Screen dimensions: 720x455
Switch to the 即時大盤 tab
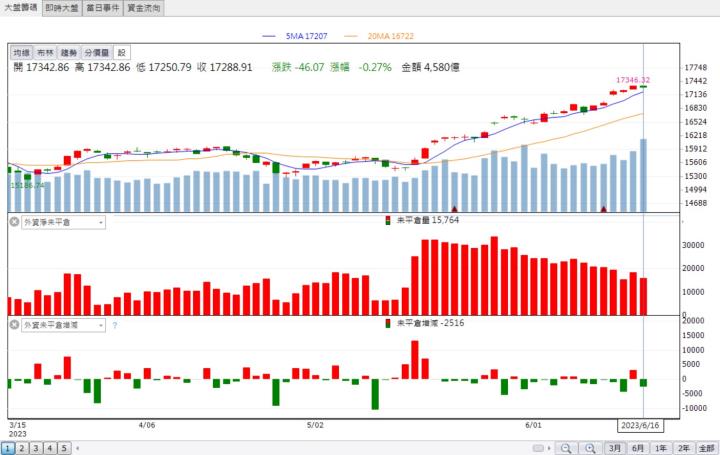click(x=62, y=8)
